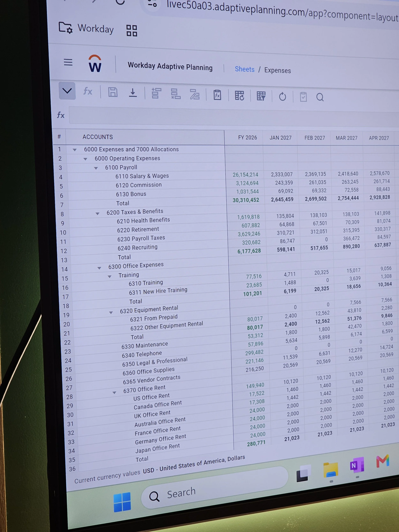Screen dimensions: 399x532
Task: Go to the Sheets breadcrumb link
Action: pyautogui.click(x=245, y=69)
